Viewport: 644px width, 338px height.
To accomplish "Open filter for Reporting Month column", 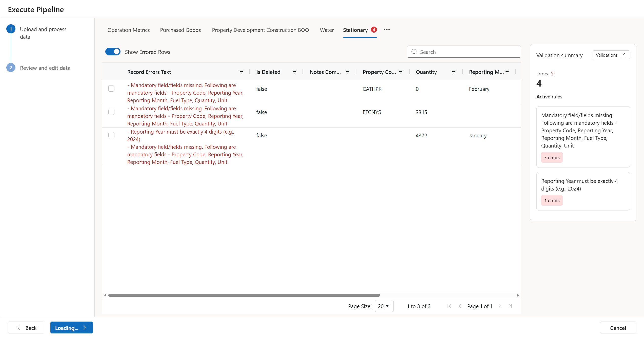I will coord(507,72).
